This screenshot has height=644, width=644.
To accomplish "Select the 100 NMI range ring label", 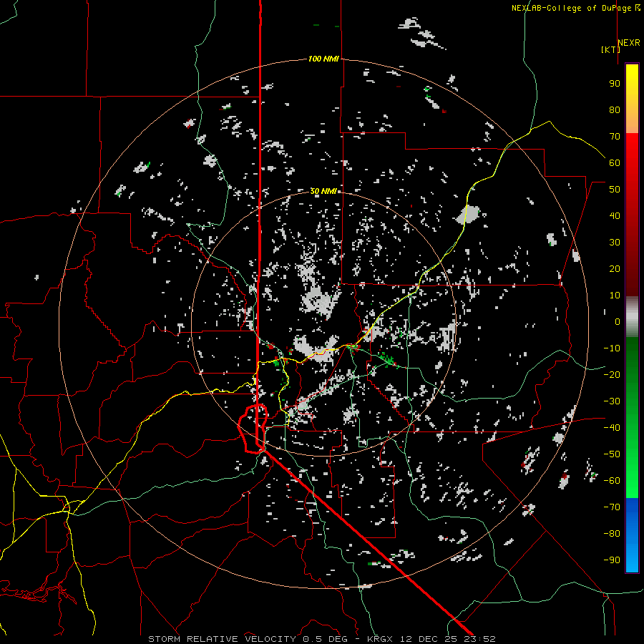I will click(x=323, y=59).
